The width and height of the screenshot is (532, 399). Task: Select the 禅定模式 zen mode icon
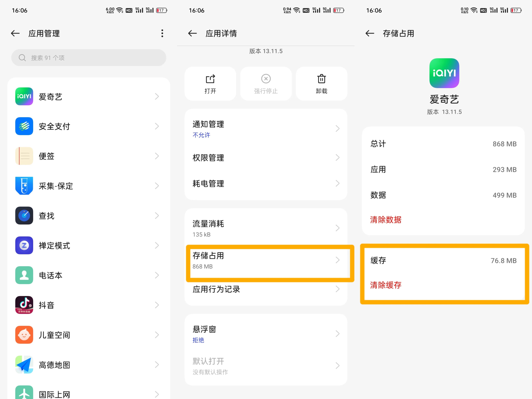point(24,245)
